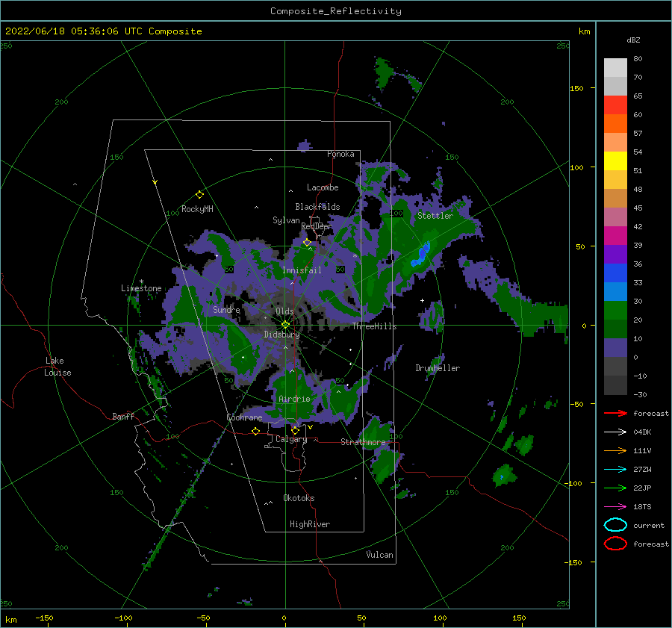Screen dimensions: 672x628
Task: Click the 150 tick on the right axis
Action: (577, 88)
